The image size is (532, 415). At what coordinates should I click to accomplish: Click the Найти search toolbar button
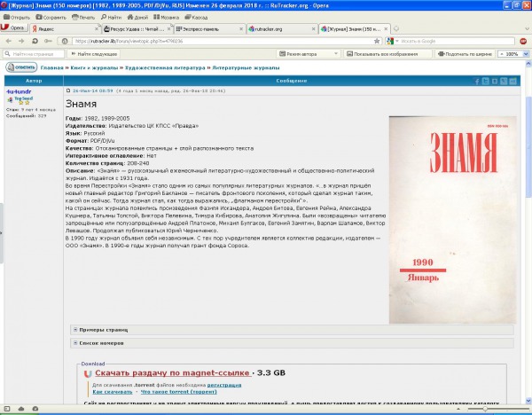pyautogui.click(x=112, y=18)
